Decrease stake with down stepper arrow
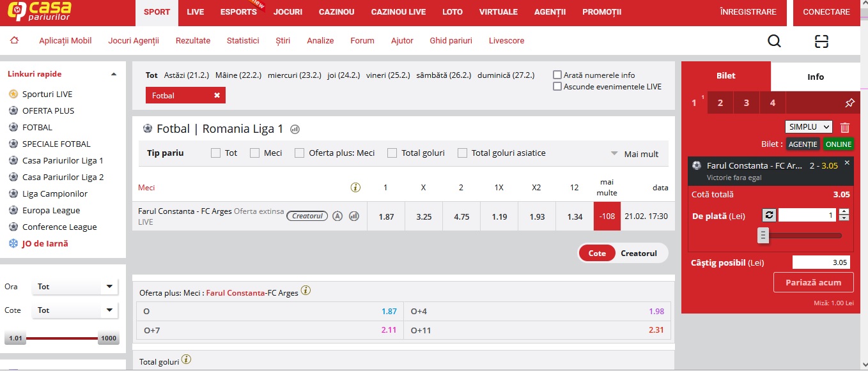868x371 pixels. click(844, 218)
